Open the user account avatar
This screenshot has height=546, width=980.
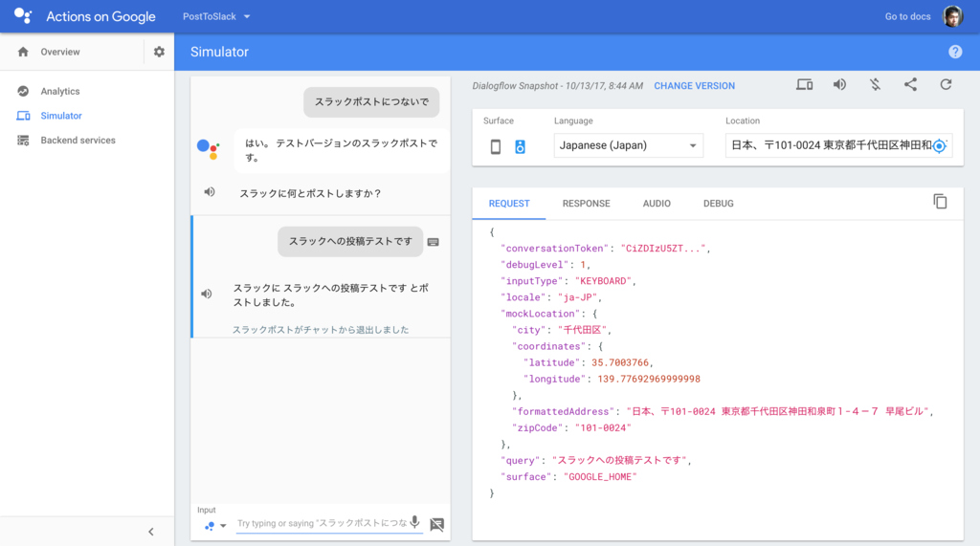tap(952, 17)
